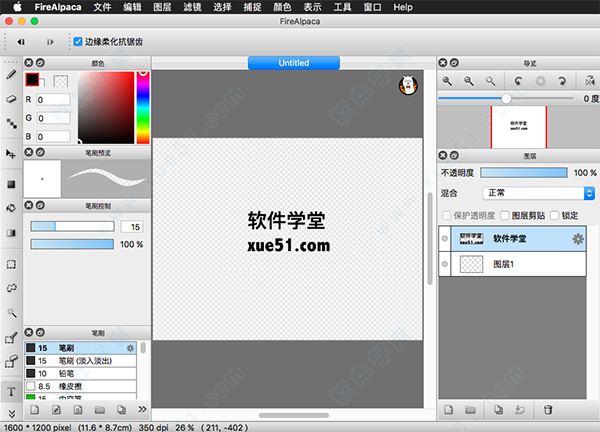Enable 保护透明度 checkbox
Screen dimensions: 600x432
click(446, 215)
